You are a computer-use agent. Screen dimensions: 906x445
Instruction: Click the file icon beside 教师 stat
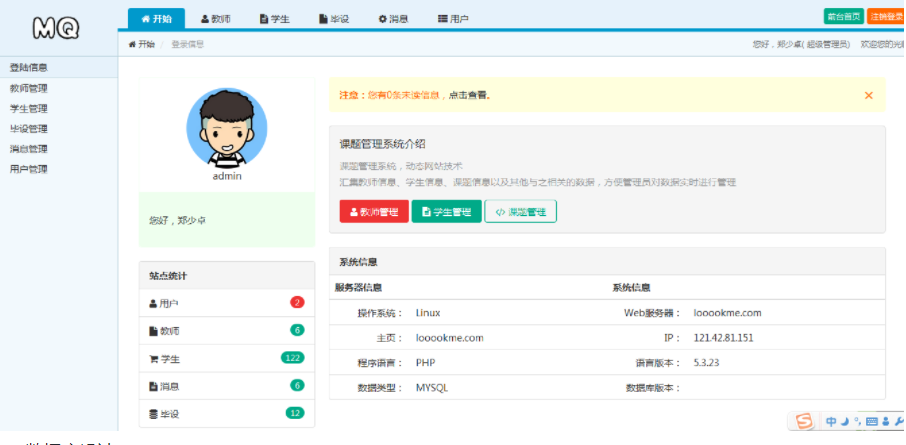[x=153, y=331]
